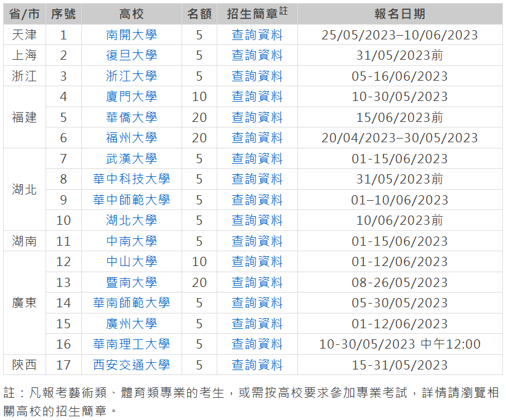Click the 省/市 column header

click(25, 14)
